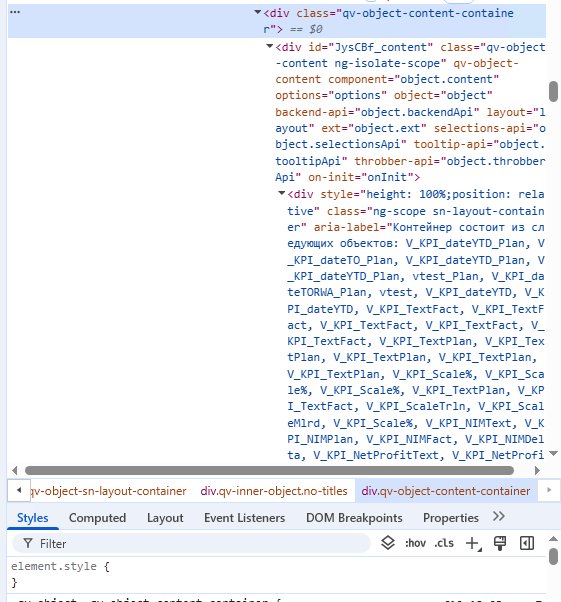
Task: Click the Styles pane scroll up arrow
Action: pyautogui.click(x=553, y=539)
